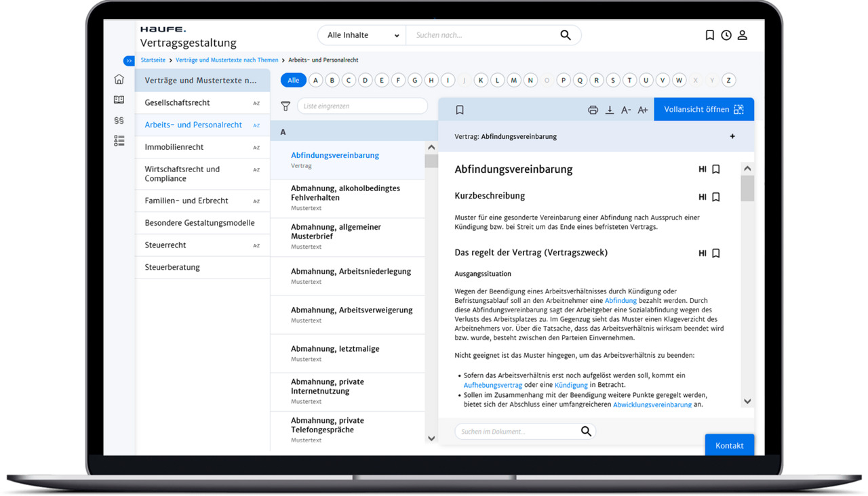This screenshot has width=868, height=496.
Task: Open the §§ laws icon in sidebar
Action: point(119,121)
